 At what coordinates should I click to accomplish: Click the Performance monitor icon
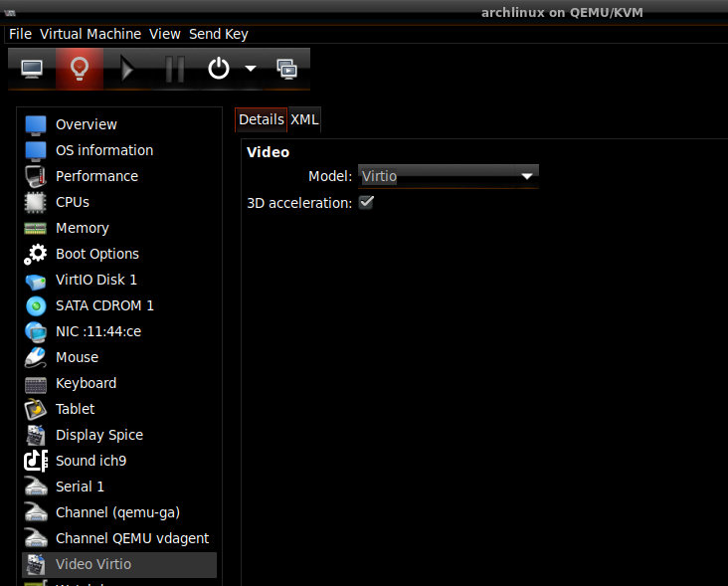pyautogui.click(x=36, y=176)
